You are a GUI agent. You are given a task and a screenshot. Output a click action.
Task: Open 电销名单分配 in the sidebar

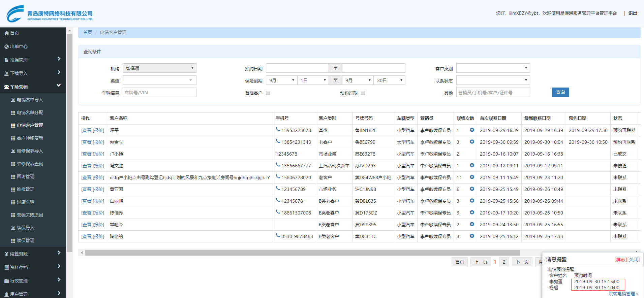point(30,112)
